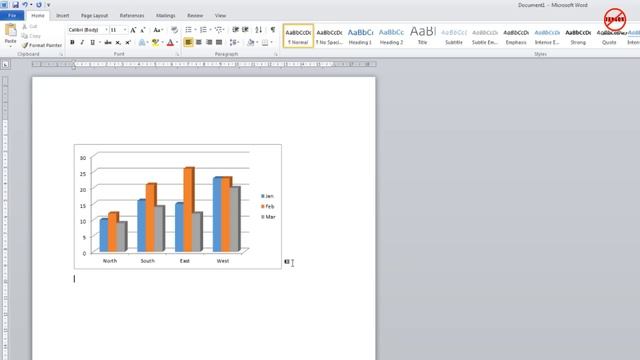Justify the paragraph text
This screenshot has height=360, width=640.
point(219,42)
